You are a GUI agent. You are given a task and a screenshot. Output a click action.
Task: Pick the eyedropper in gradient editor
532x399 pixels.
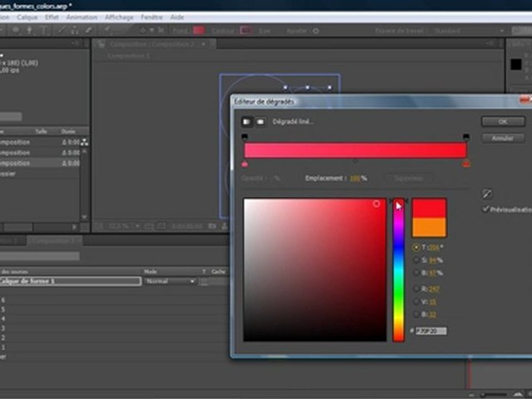pyautogui.click(x=487, y=194)
